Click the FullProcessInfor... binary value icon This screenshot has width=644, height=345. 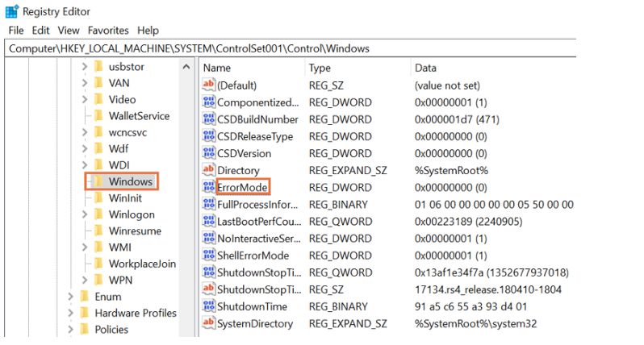click(x=209, y=204)
